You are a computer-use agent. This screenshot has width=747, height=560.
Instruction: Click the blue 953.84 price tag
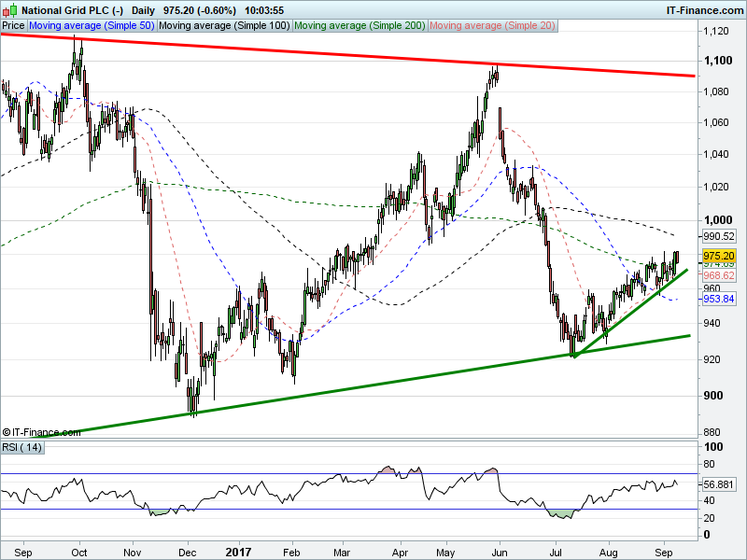pyautogui.click(x=719, y=299)
